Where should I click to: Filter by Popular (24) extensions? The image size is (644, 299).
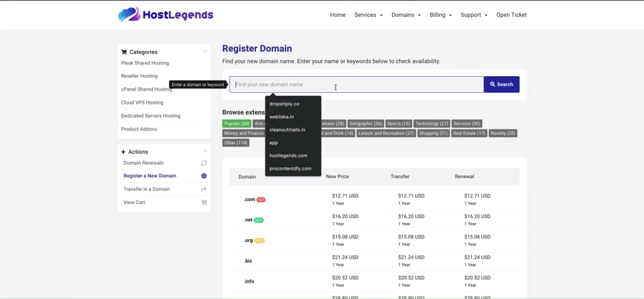point(237,124)
